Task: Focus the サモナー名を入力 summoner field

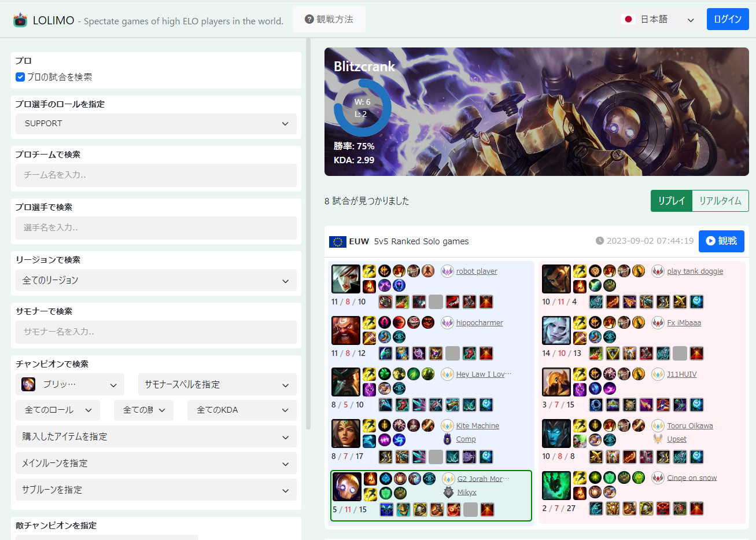Action: [156, 332]
